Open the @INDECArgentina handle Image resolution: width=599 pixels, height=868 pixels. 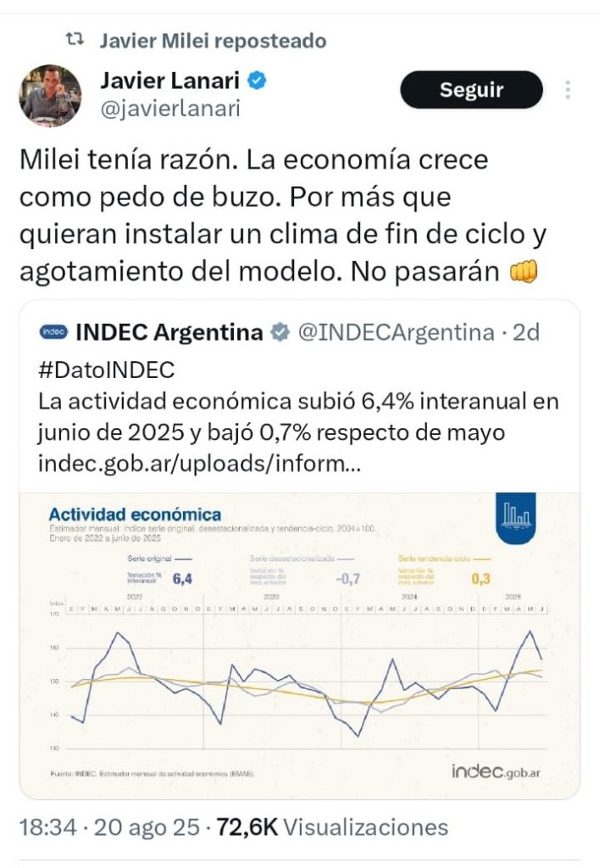394,332
